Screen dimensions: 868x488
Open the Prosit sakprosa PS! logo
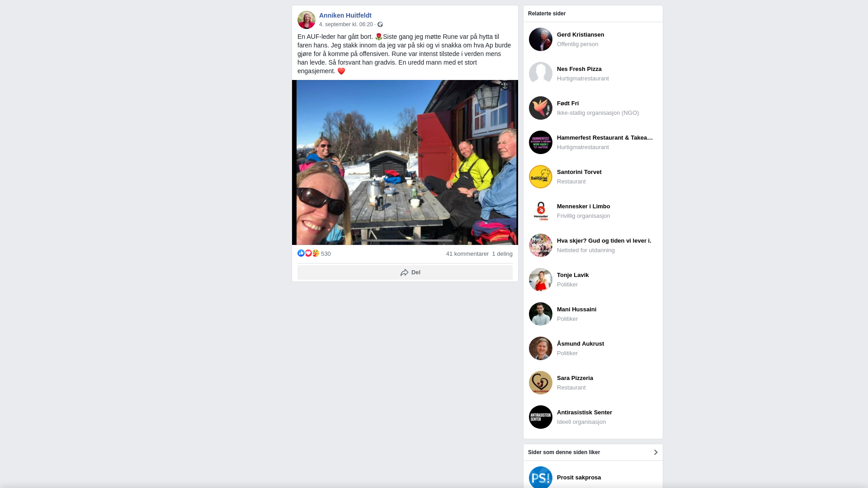[x=540, y=477]
